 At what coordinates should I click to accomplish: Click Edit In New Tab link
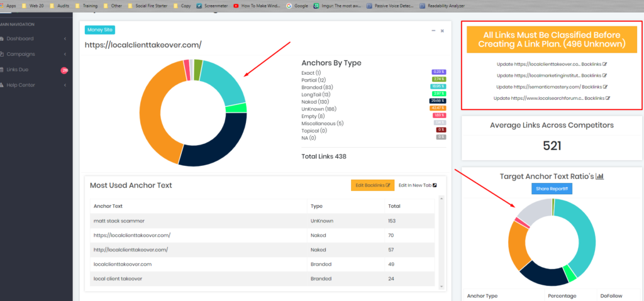[418, 185]
